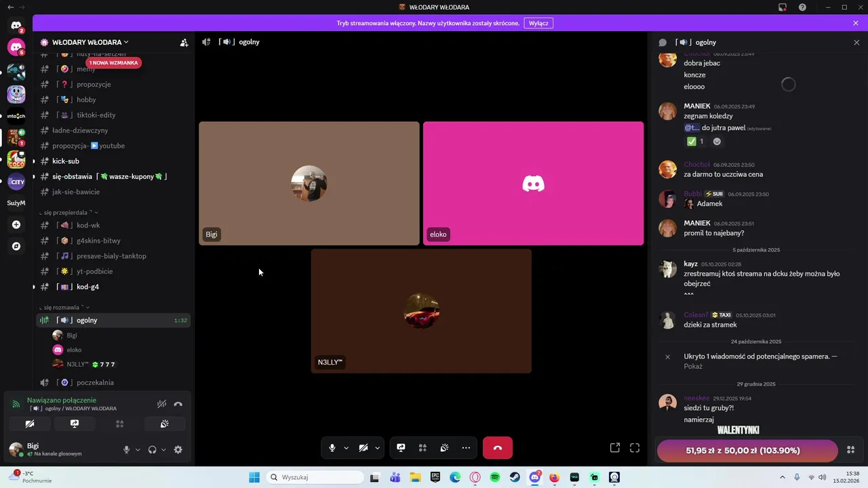
Task: Click chat bubble icon in chat header
Action: [x=663, y=42]
